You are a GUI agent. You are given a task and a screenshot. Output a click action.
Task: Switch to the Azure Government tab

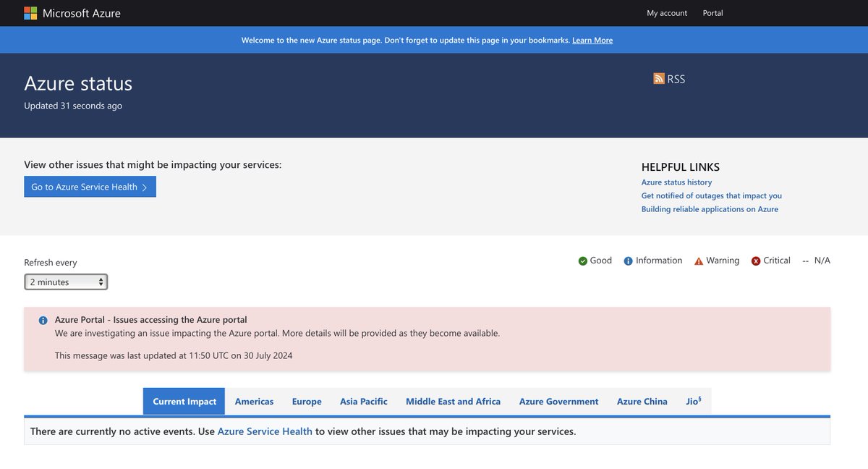[x=559, y=402]
